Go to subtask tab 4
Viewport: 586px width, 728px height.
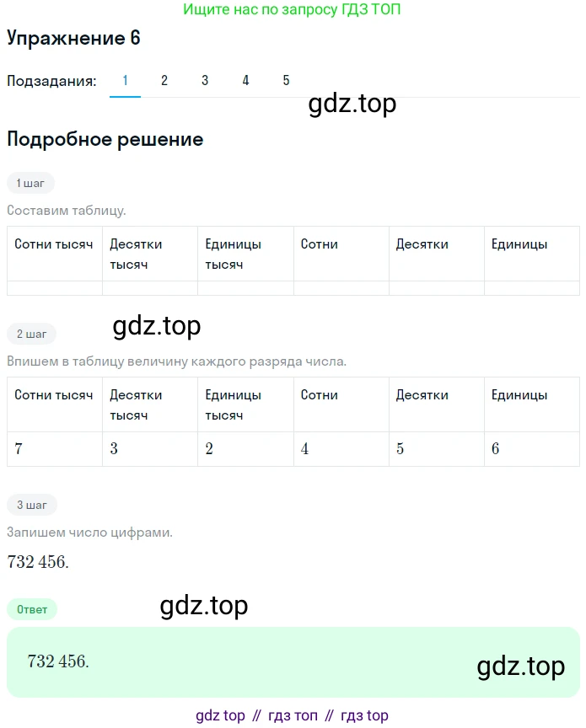tap(245, 81)
